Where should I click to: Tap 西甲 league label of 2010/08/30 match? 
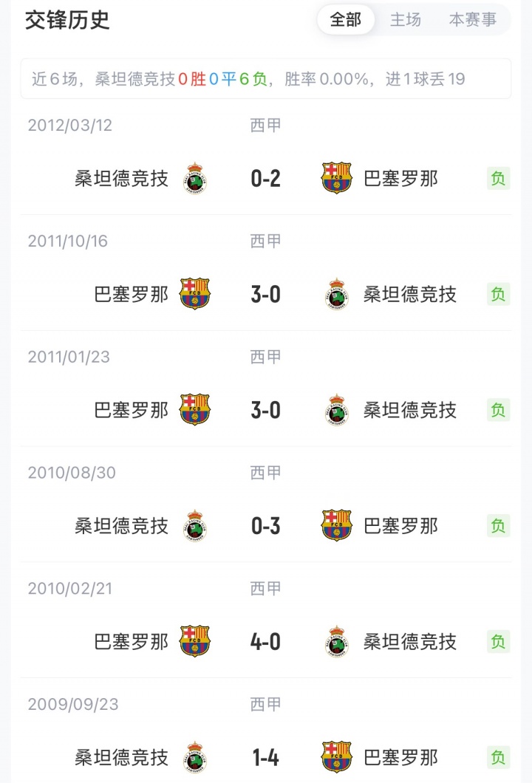tap(266, 473)
